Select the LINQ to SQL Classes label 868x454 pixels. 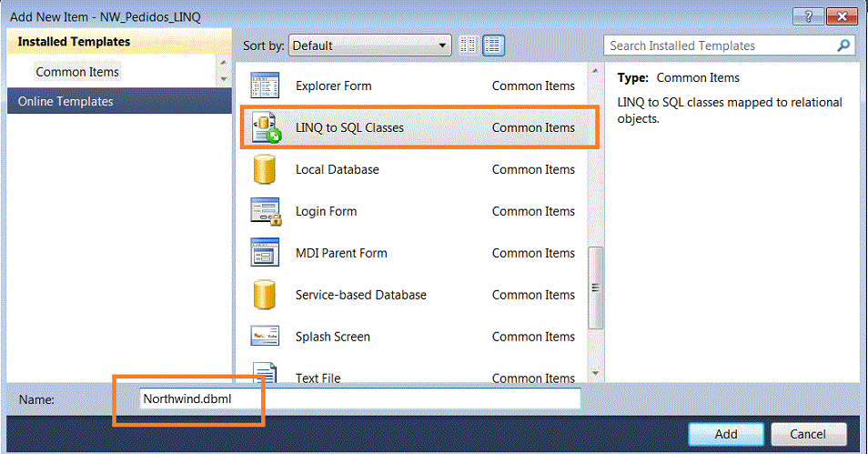[x=350, y=127]
